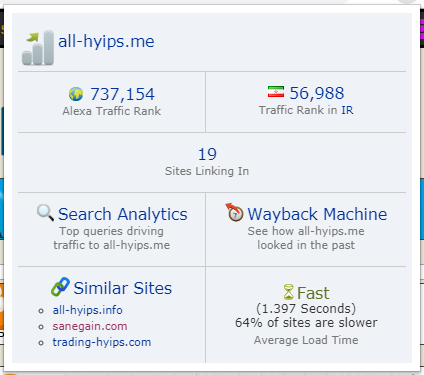Image resolution: width=424 pixels, height=375 pixels.
Task: Click the Iran flag icon
Action: click(276, 92)
